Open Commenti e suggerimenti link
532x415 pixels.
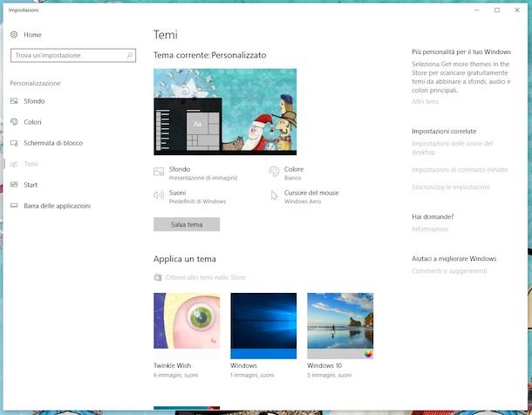click(449, 271)
